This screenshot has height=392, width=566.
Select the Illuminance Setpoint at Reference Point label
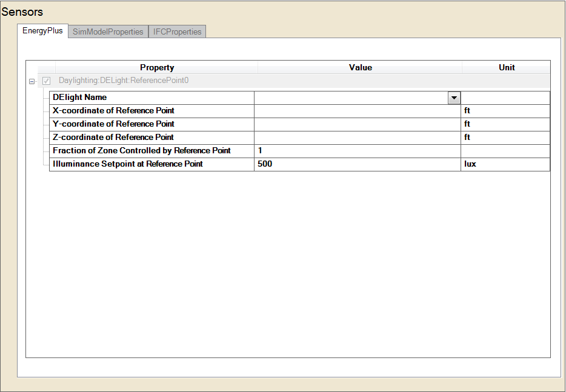(x=127, y=164)
